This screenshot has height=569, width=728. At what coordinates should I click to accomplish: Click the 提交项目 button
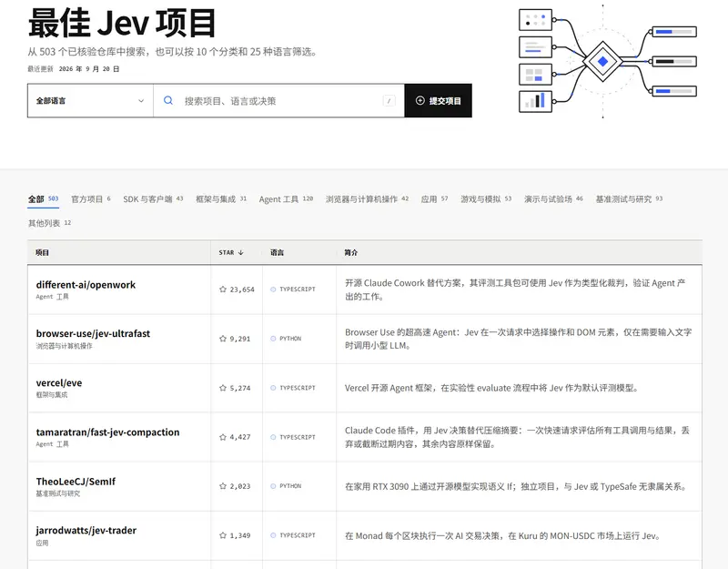439,101
